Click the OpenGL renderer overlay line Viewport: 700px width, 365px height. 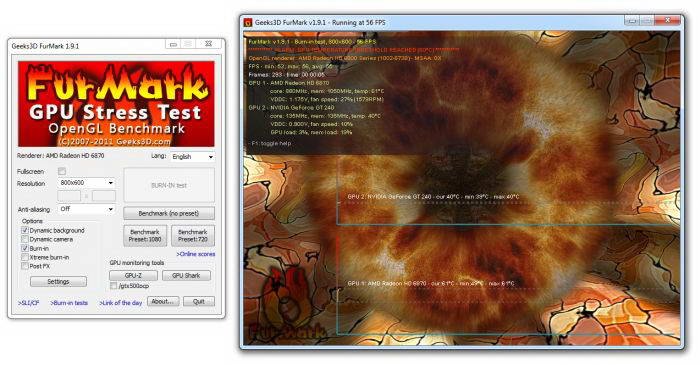345,58
